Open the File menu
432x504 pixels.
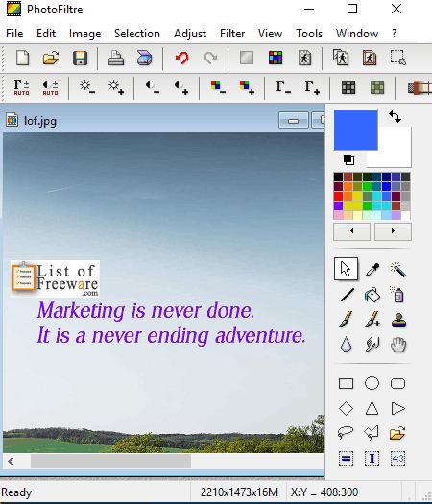point(14,34)
